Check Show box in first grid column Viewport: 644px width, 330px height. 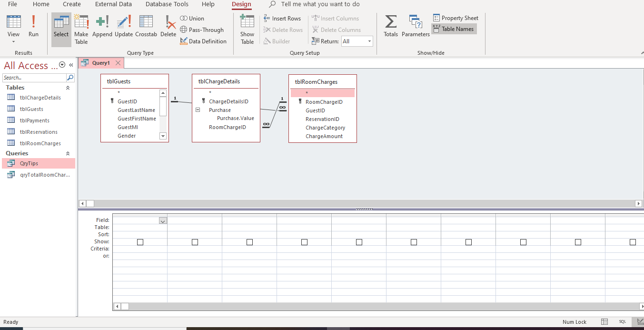(x=140, y=242)
